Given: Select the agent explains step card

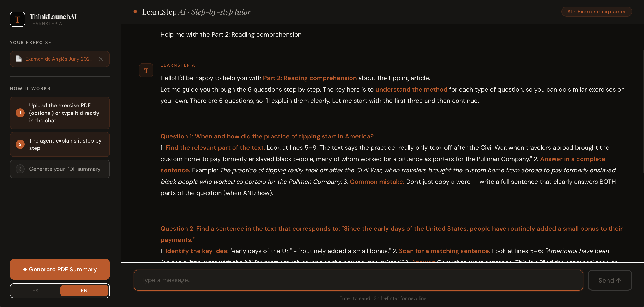Looking at the screenshot, I should (60, 144).
